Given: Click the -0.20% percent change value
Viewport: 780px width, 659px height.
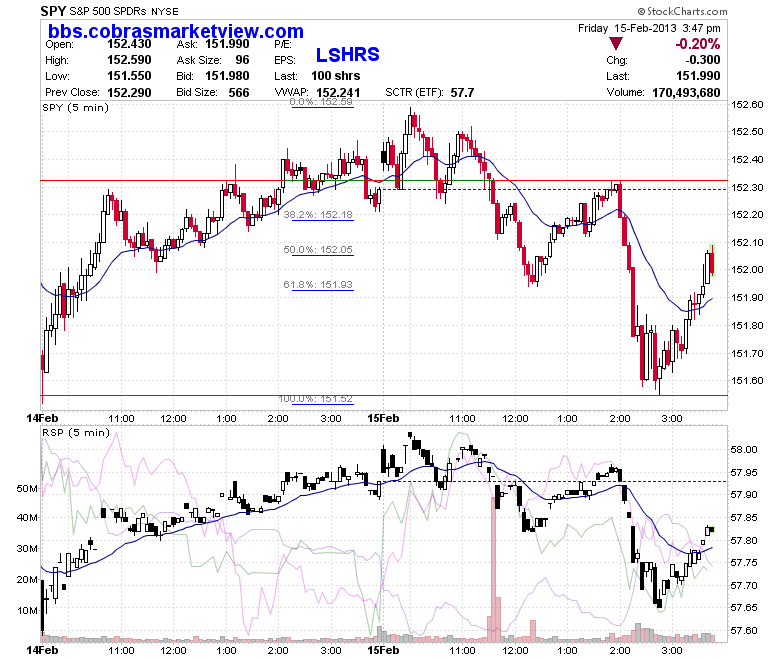Looking at the screenshot, I should 697,44.
